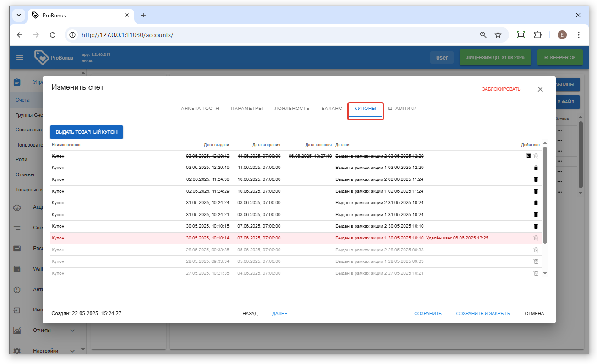
Task: Select Отзывы in the sidebar
Action: [25, 174]
